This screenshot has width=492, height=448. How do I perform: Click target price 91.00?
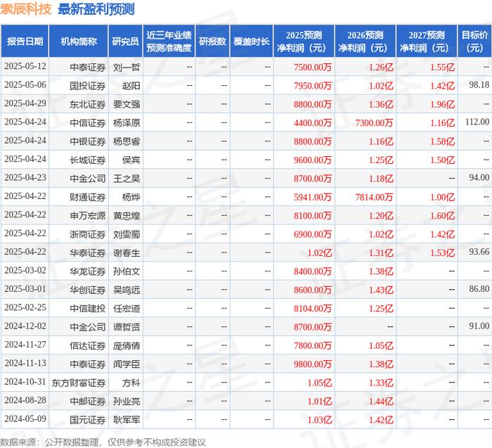point(479,326)
